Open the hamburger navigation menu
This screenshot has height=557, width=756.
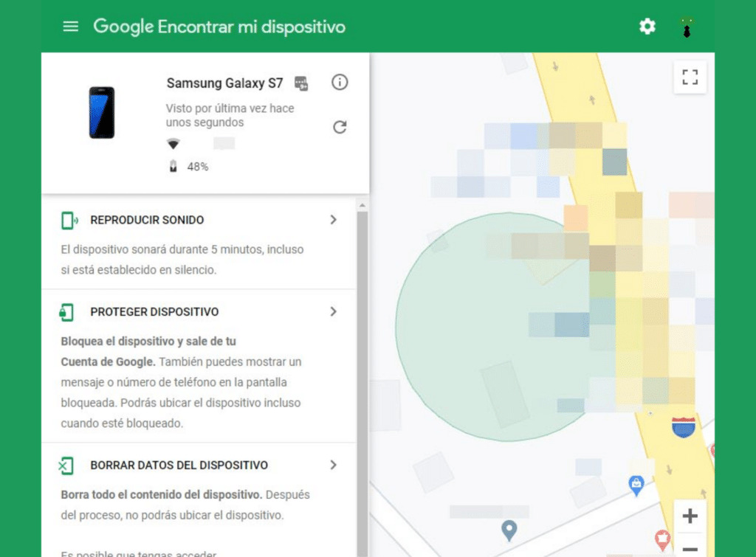70,26
